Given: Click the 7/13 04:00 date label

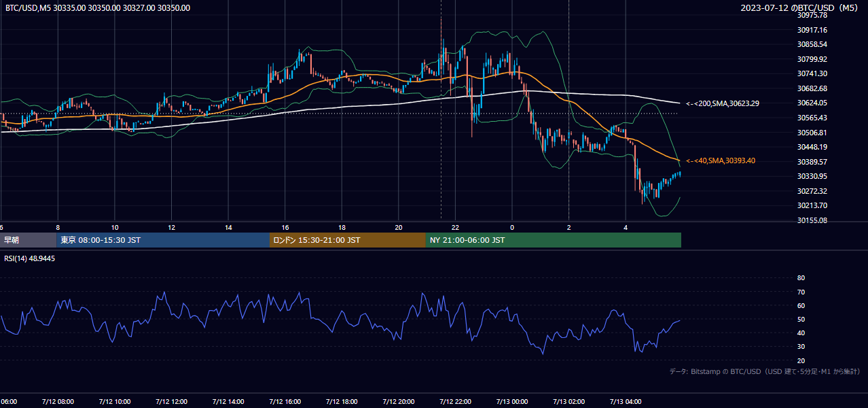Looking at the screenshot, I should click(626, 401).
